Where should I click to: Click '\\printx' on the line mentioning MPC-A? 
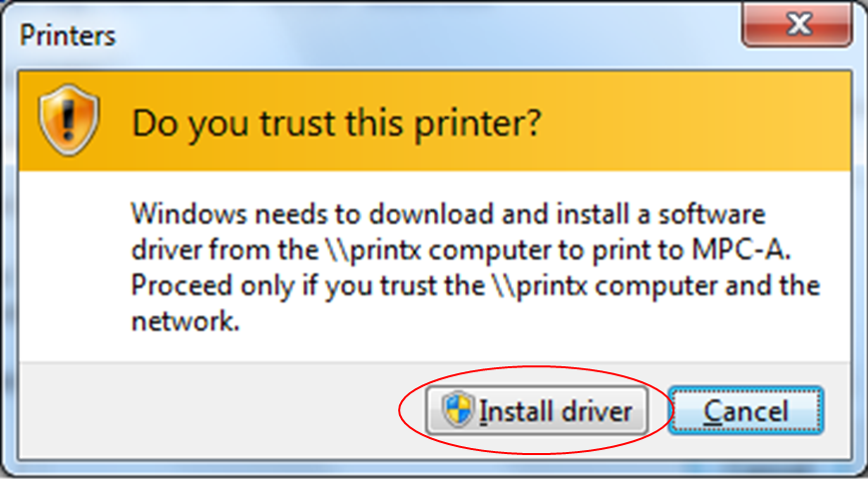click(x=372, y=251)
